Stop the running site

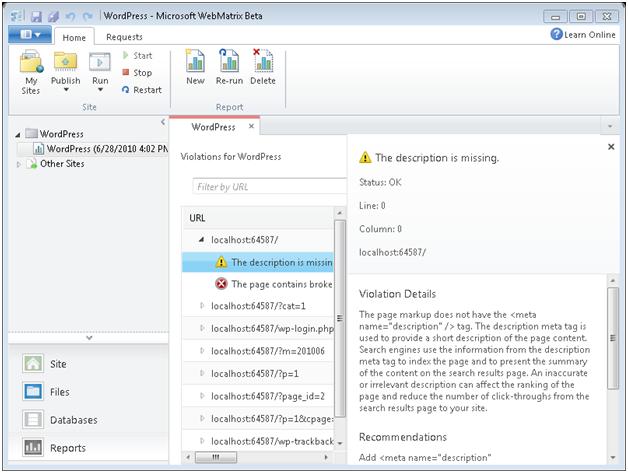[x=137, y=72]
